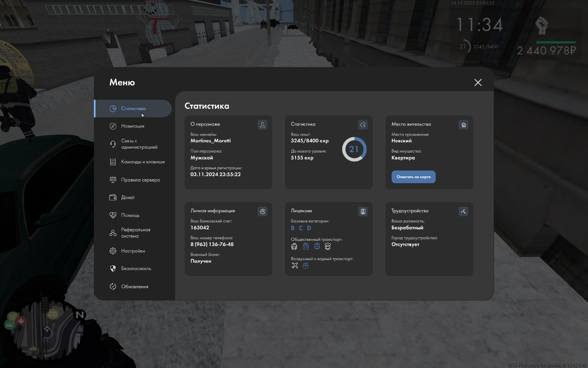Click the list icon beside Команды и клавиши

click(x=113, y=162)
